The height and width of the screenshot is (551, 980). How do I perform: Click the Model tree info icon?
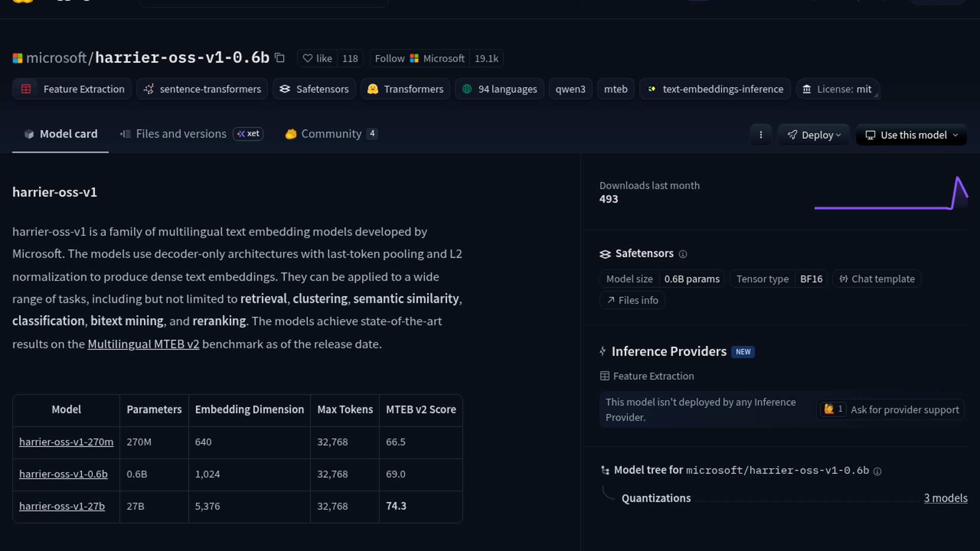(x=877, y=471)
